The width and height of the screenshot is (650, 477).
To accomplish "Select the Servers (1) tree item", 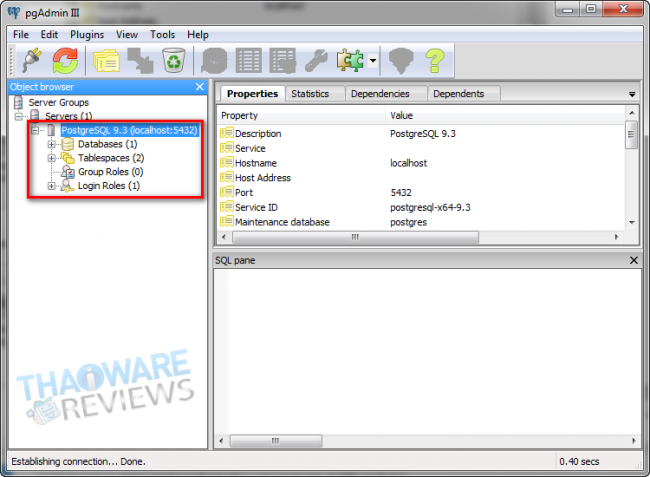I will [68, 116].
